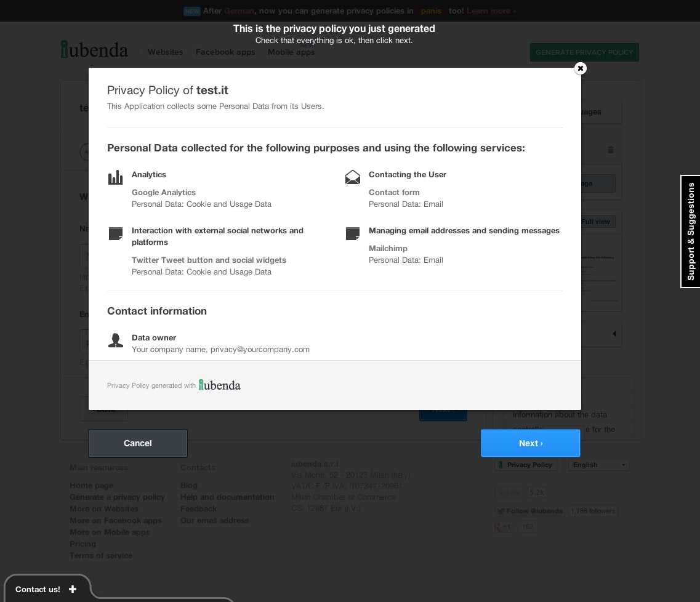
Task: Click Generate Privacy Policy green button
Action: coord(584,52)
